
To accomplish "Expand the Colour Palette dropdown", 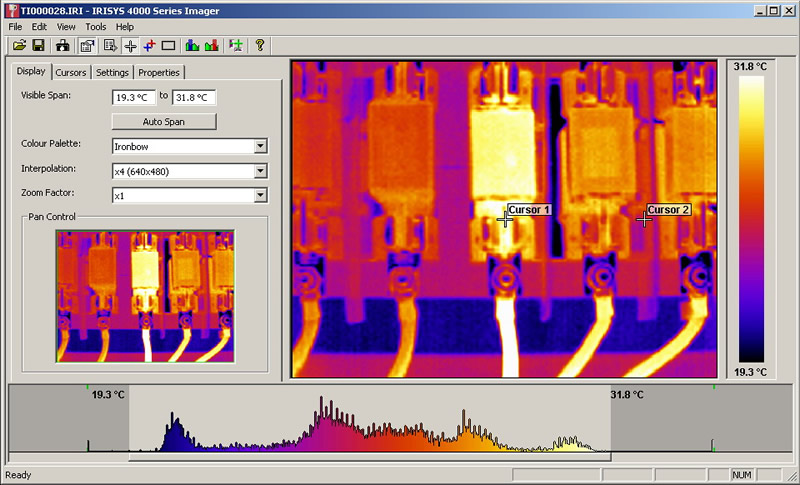I will pyautogui.click(x=260, y=146).
